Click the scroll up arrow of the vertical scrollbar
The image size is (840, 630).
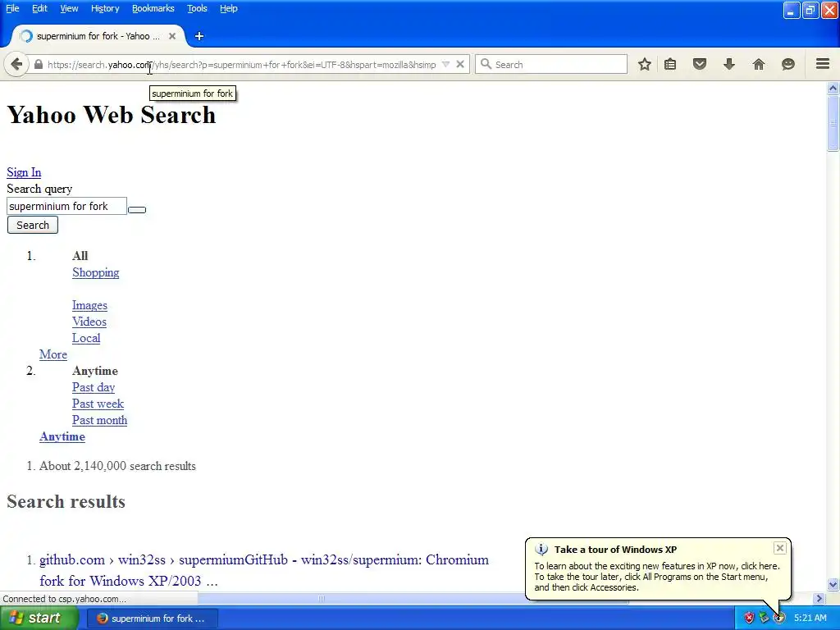pyautogui.click(x=833, y=88)
